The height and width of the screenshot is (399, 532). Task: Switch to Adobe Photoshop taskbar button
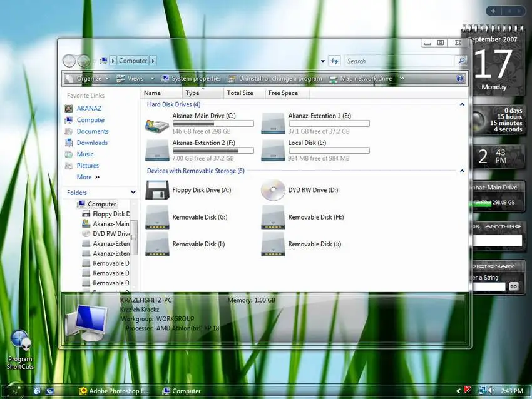tap(114, 391)
